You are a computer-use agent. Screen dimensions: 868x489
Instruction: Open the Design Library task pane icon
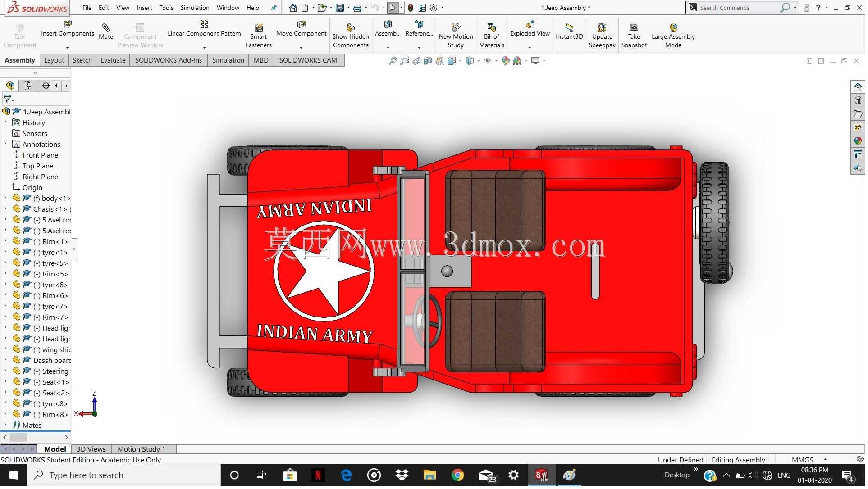tap(858, 100)
